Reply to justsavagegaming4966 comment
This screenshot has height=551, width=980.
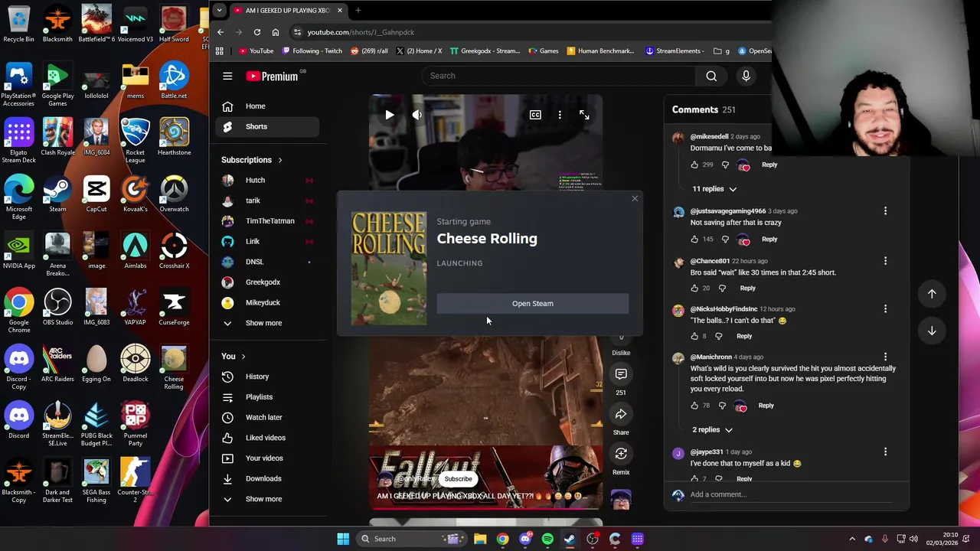point(769,240)
